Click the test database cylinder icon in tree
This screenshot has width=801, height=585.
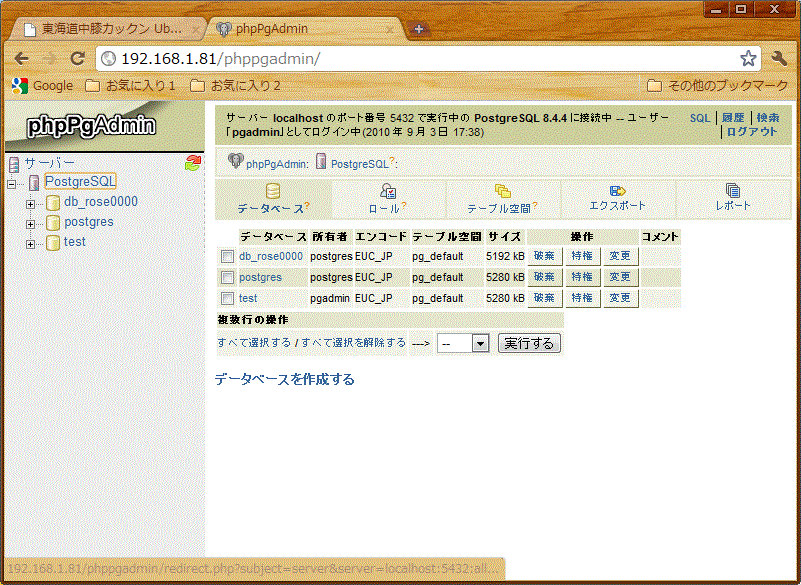[53, 242]
